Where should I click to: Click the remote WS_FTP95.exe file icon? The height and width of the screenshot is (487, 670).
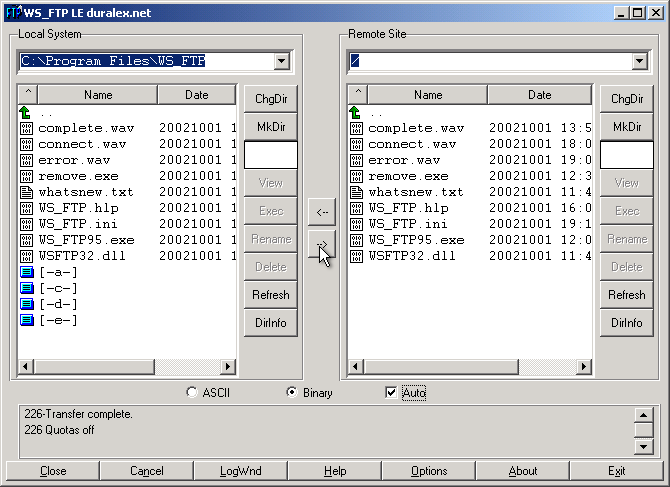click(x=356, y=240)
